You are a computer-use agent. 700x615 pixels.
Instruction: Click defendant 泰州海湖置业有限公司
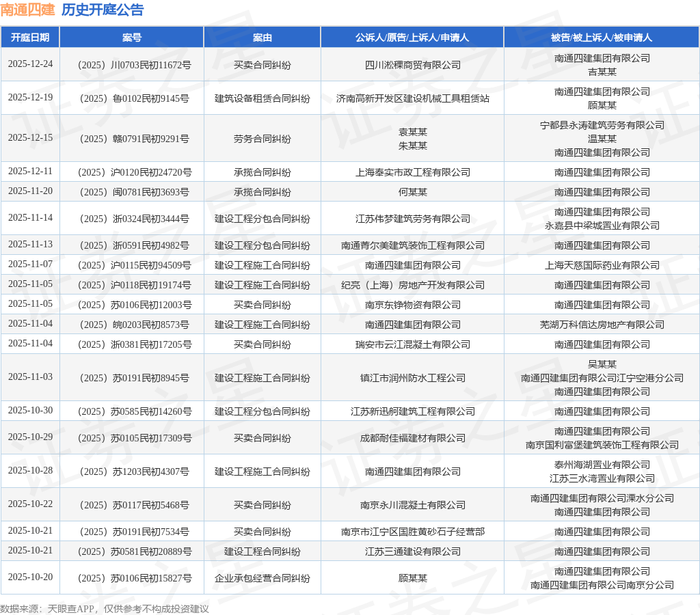(602, 465)
